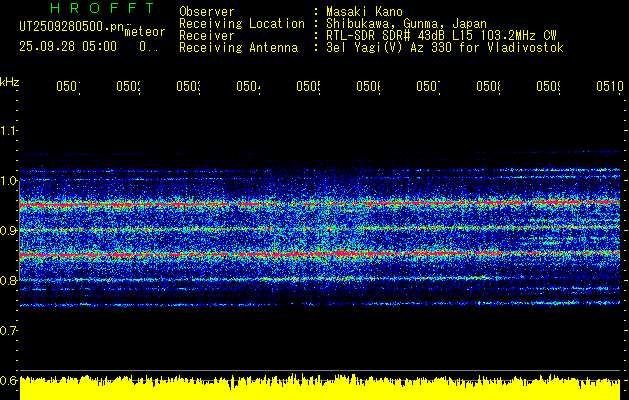The image size is (629, 400).
Task: Click the 0508 time axis marker
Action: tap(489, 86)
